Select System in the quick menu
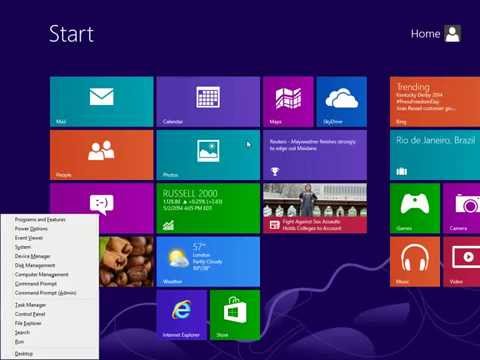This screenshot has width=480, height=360. (x=50, y=247)
